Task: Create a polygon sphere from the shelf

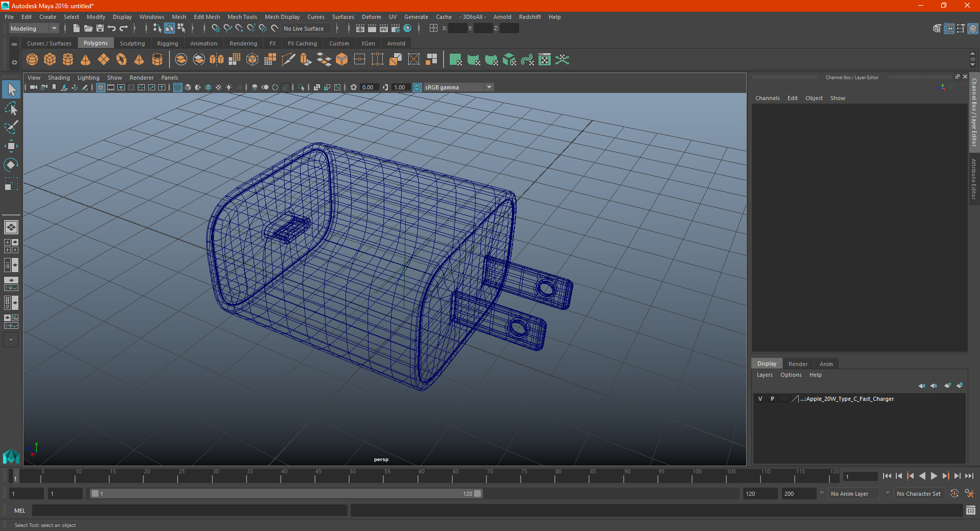Action: coord(32,60)
